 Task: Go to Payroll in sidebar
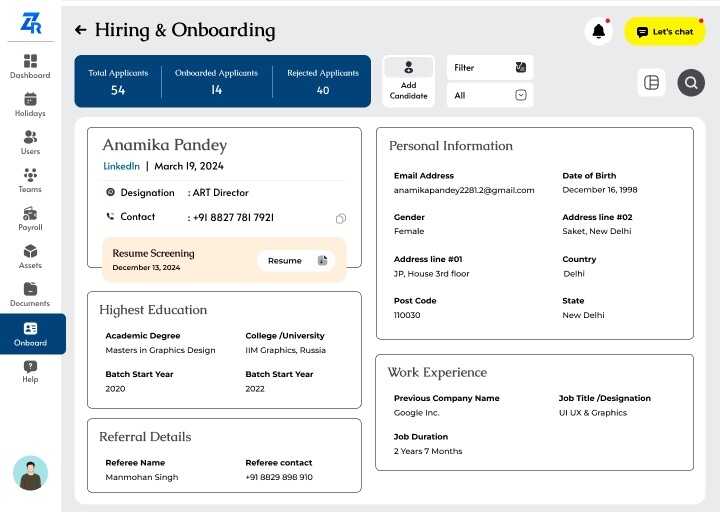[30, 219]
